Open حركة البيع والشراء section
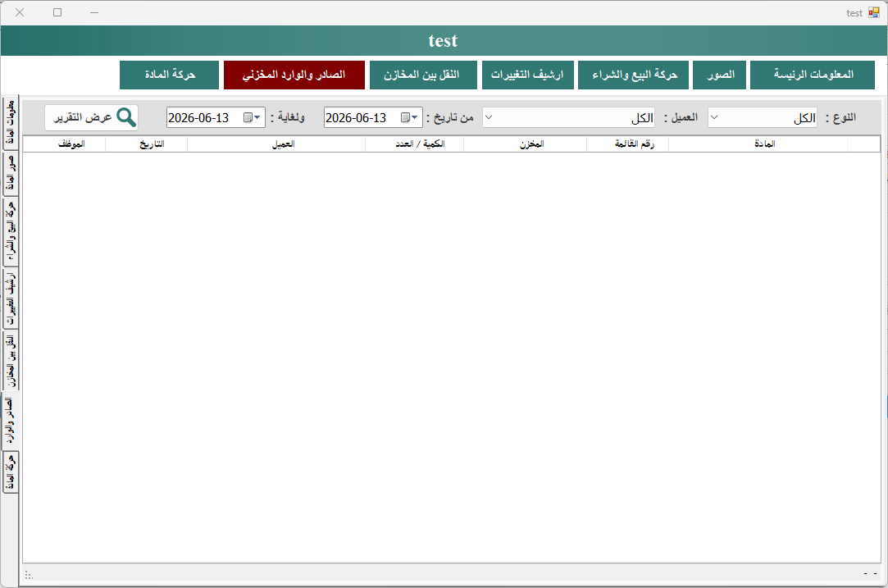The width and height of the screenshot is (888, 588). (633, 75)
